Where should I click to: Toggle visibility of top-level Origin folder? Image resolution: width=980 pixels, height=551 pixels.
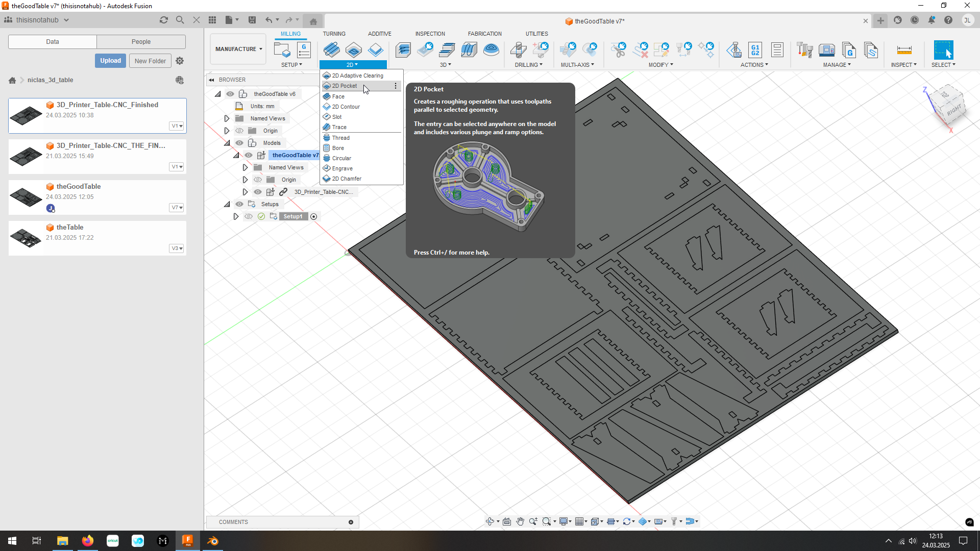[239, 131]
